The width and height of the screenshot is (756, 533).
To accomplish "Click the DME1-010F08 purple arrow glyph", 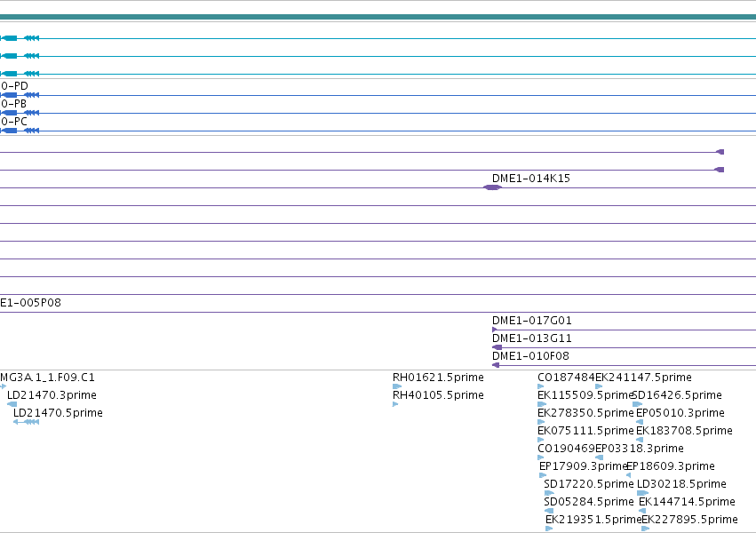I will click(495, 365).
